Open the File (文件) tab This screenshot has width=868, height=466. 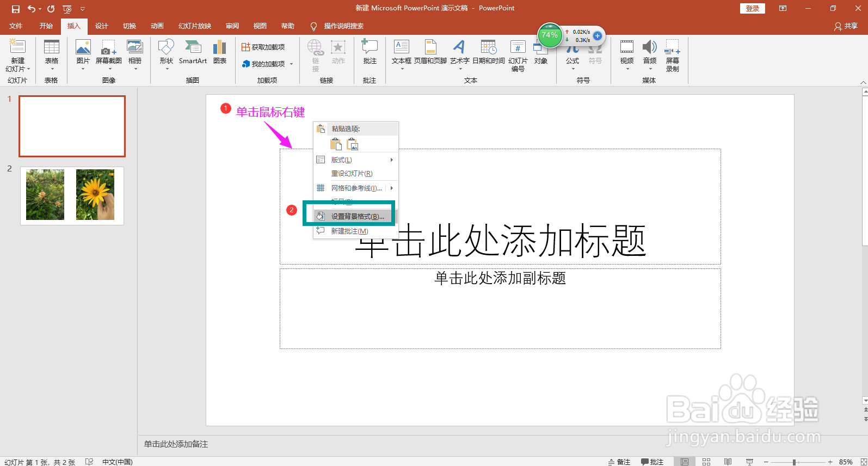click(x=16, y=26)
